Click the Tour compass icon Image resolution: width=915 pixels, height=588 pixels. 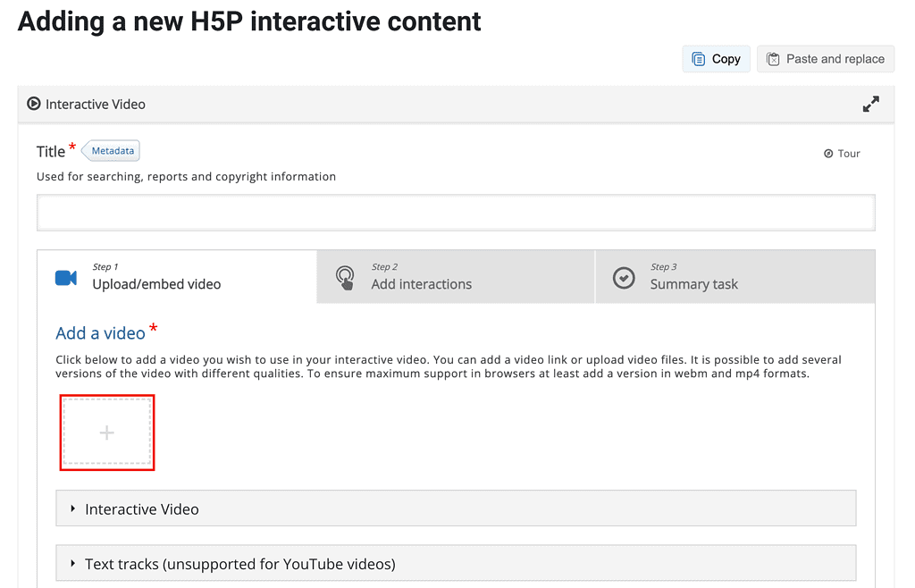(x=828, y=154)
